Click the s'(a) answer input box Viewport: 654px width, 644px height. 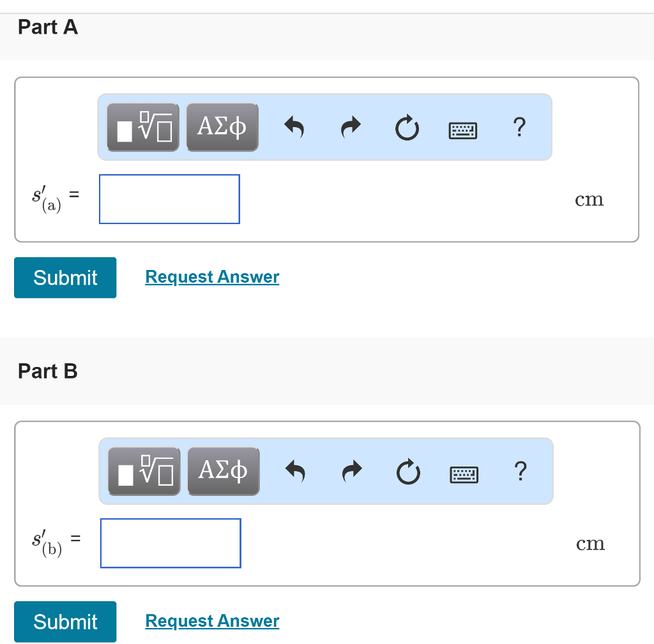[x=169, y=199]
